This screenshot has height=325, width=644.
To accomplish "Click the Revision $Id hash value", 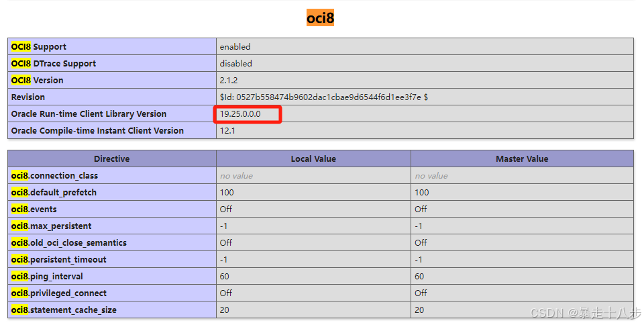I will coord(323,97).
